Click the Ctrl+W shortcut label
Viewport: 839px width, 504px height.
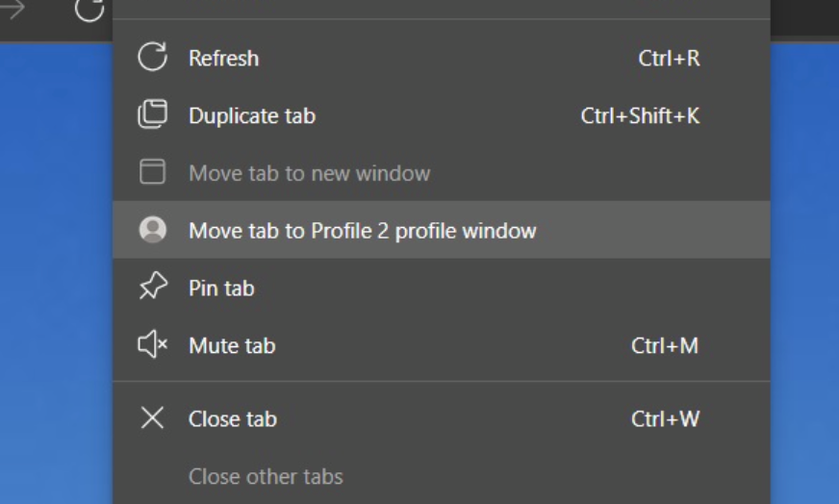point(665,418)
